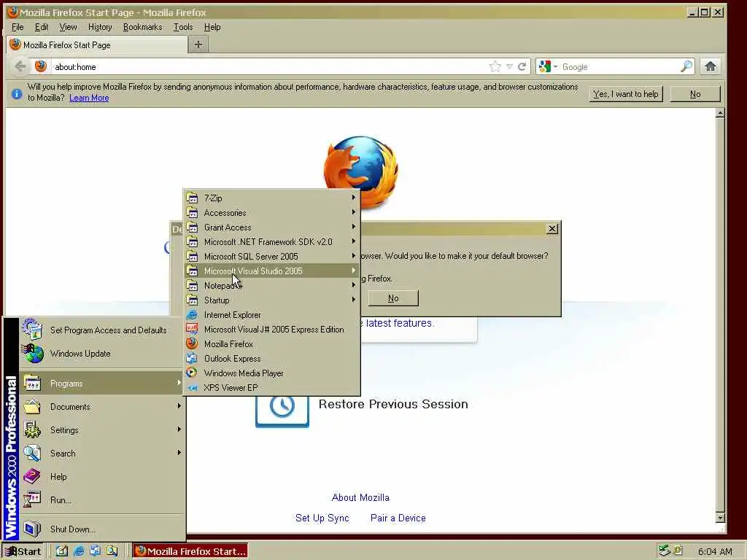
Task: Click the bookmark star in address bar
Action: [x=495, y=66]
